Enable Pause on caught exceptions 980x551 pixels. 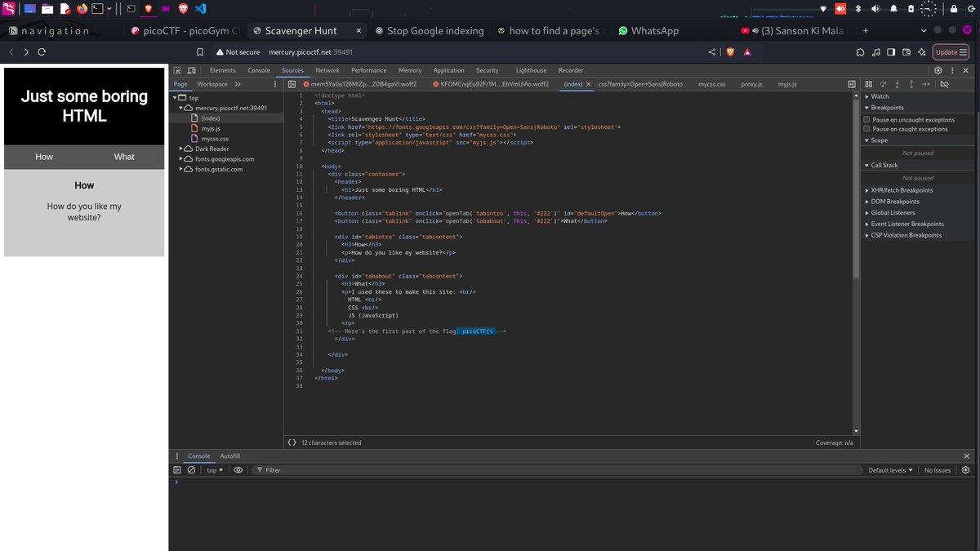click(x=866, y=129)
